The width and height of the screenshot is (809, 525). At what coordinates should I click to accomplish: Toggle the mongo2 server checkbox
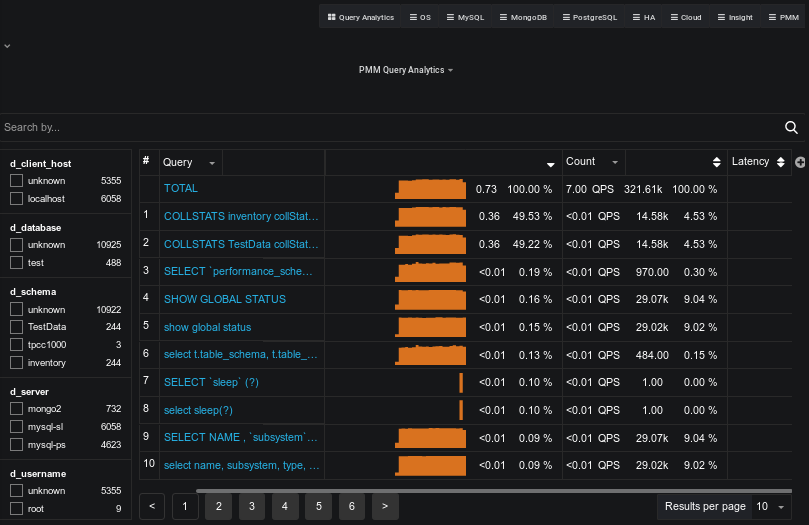click(16, 408)
